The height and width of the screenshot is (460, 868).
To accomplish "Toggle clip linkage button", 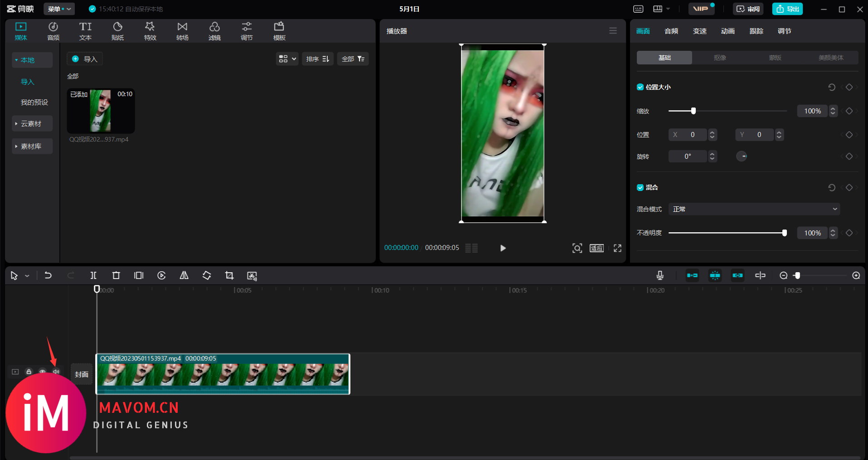I will pyautogui.click(x=737, y=275).
